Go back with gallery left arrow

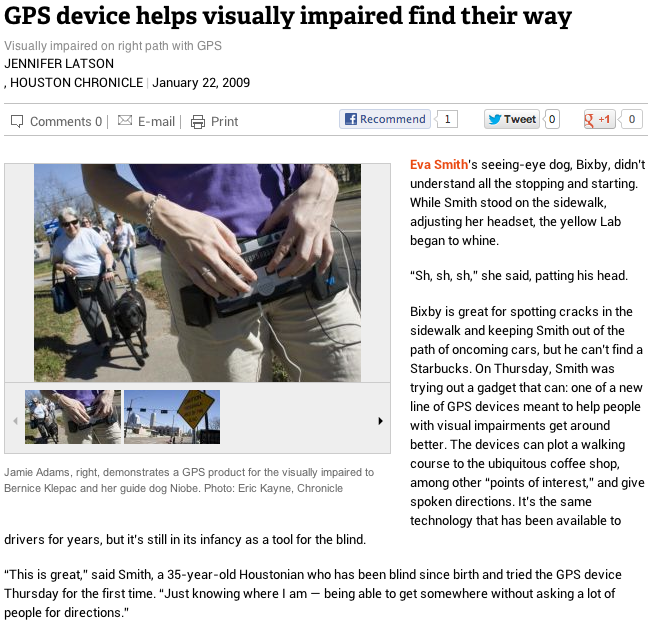(x=15, y=421)
